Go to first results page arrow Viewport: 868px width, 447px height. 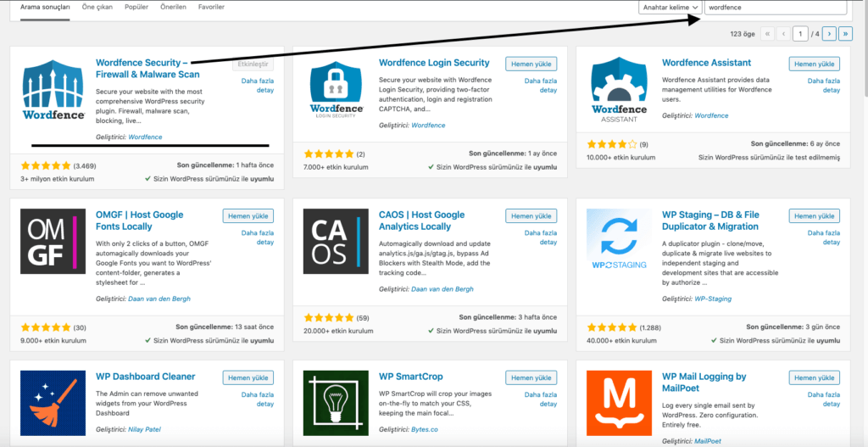coord(767,34)
